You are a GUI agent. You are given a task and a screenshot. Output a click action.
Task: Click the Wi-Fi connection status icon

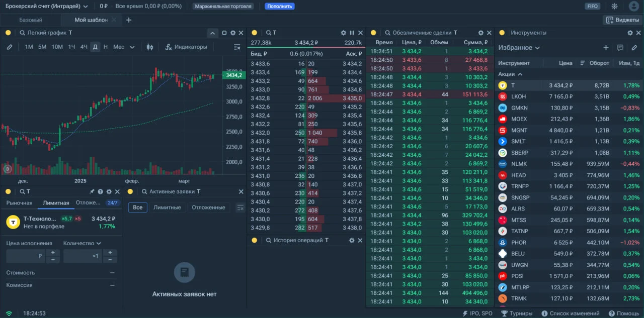(9, 313)
